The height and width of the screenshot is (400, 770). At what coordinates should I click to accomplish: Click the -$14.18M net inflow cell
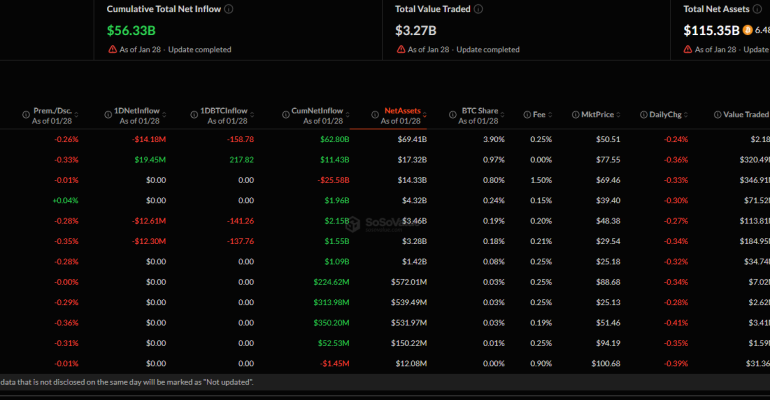tap(149, 139)
